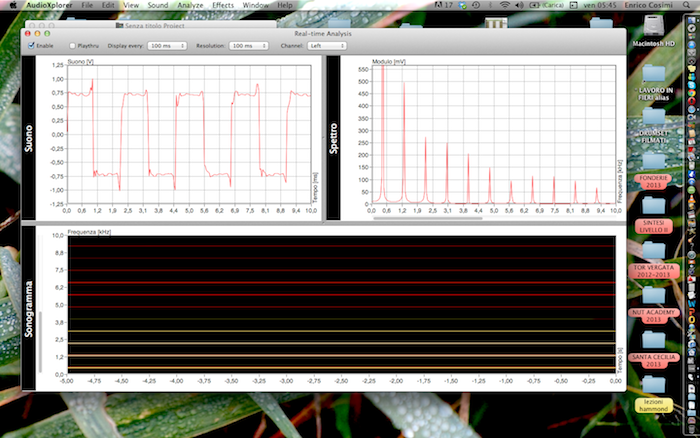Click the Spettro horizontal scrollbar thumb
Image resolution: width=700 pixels, height=438 pixels.
pos(428,218)
